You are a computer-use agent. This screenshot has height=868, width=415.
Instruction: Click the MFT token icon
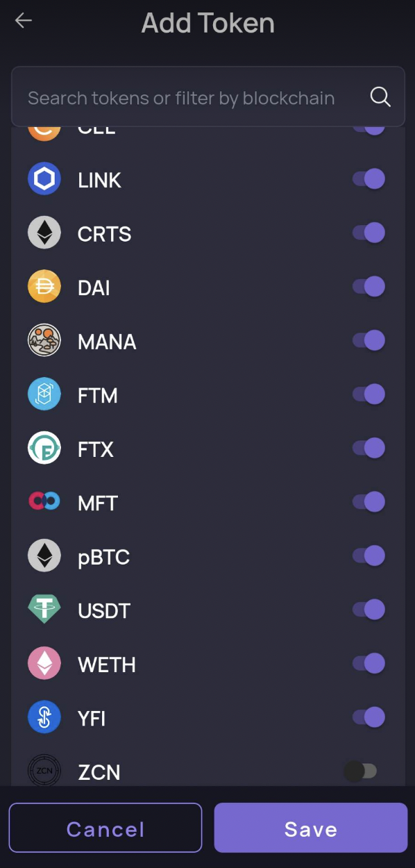(44, 502)
